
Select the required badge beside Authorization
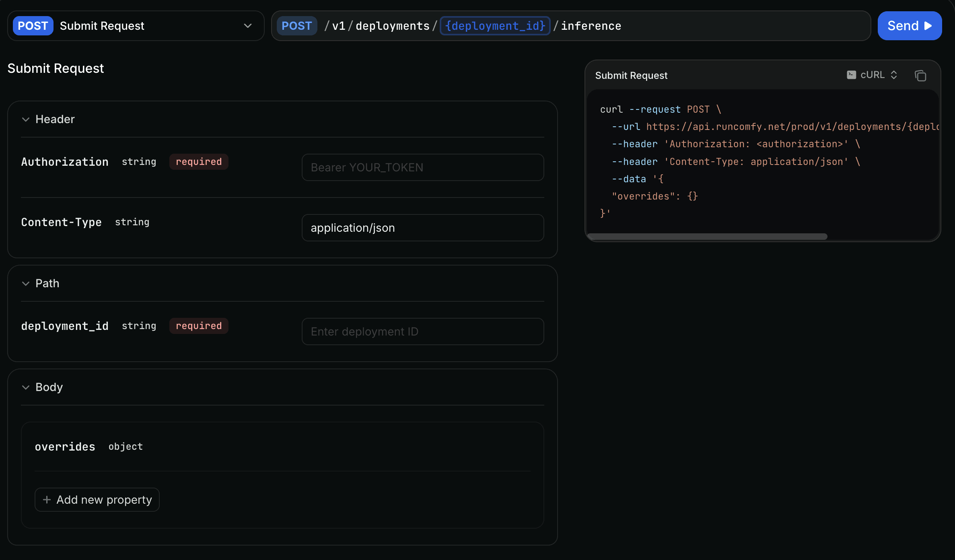198,162
